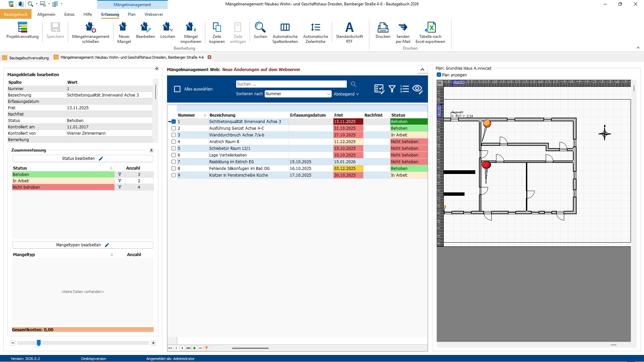Click the filter funnel in blue header
Image resolution: width=644 pixels, height=362 pixels.
point(392,89)
